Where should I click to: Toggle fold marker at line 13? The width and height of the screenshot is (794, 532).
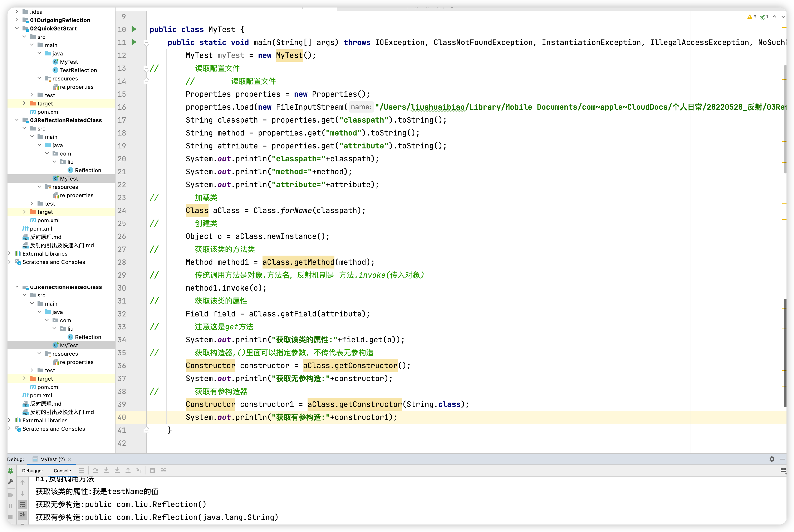[x=146, y=68]
